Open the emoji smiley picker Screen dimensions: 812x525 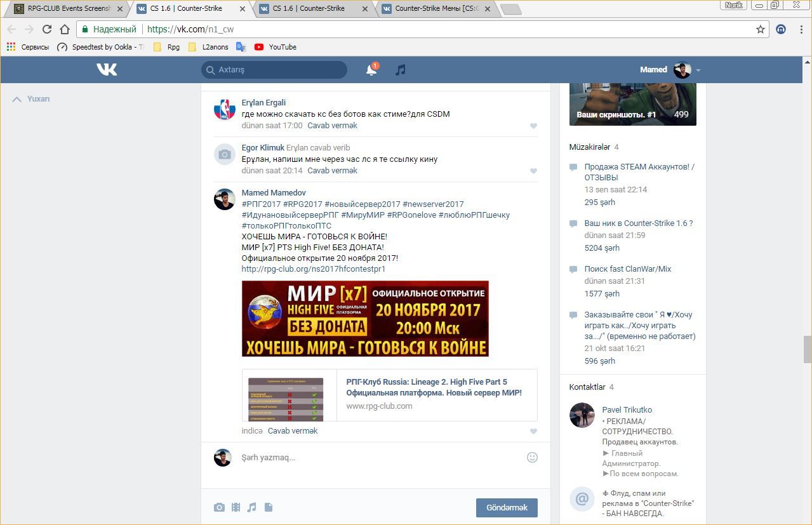(532, 457)
